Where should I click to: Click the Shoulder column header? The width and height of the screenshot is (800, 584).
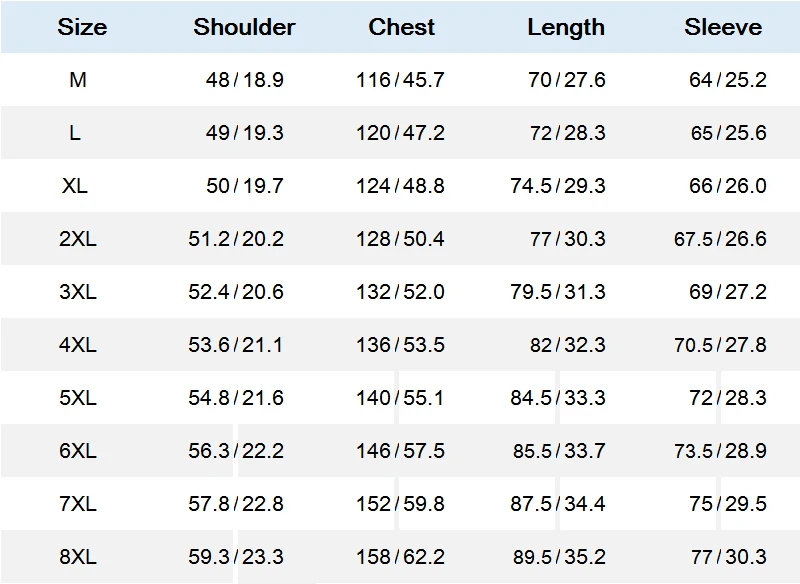coord(244,27)
